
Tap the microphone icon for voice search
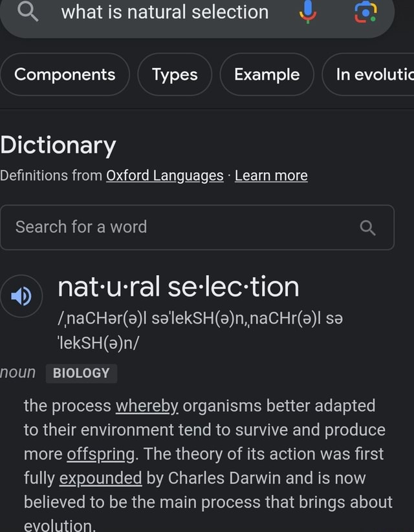308,12
